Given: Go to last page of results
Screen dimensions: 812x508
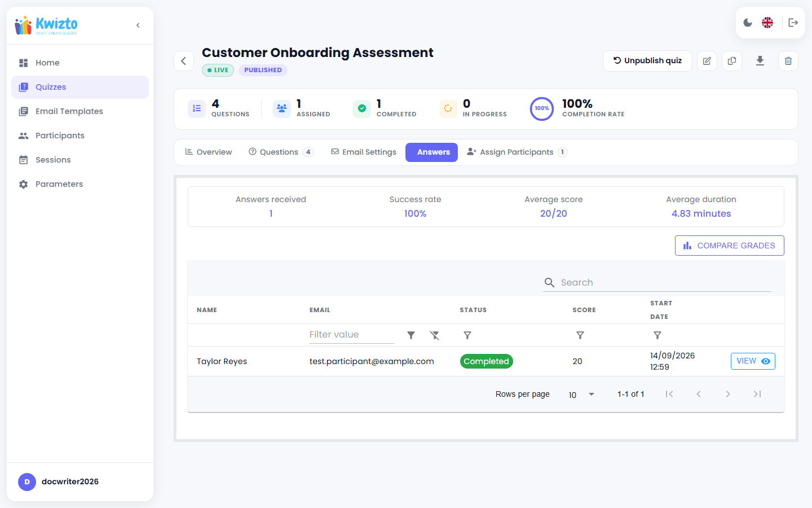Looking at the screenshot, I should [757, 394].
